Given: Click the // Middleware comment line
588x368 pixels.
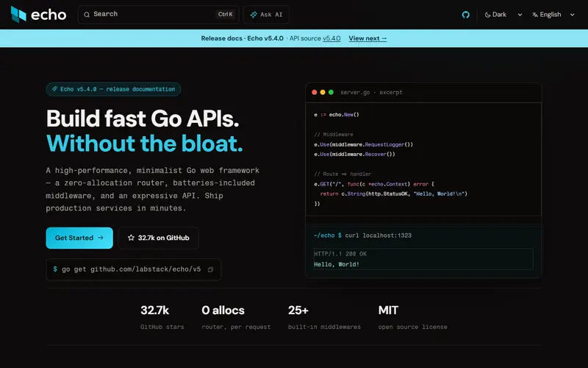Looking at the screenshot, I should [x=334, y=135].
